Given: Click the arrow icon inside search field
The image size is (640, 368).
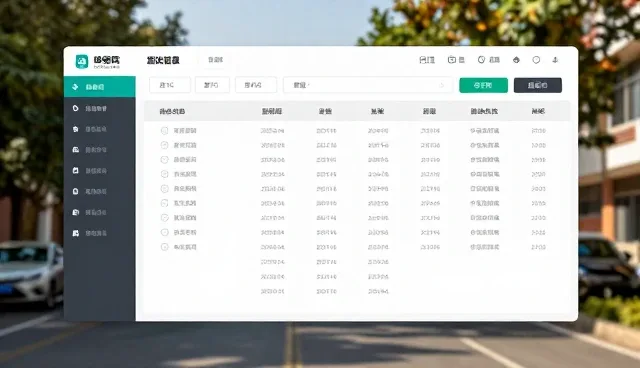Looking at the screenshot, I should tap(441, 85).
